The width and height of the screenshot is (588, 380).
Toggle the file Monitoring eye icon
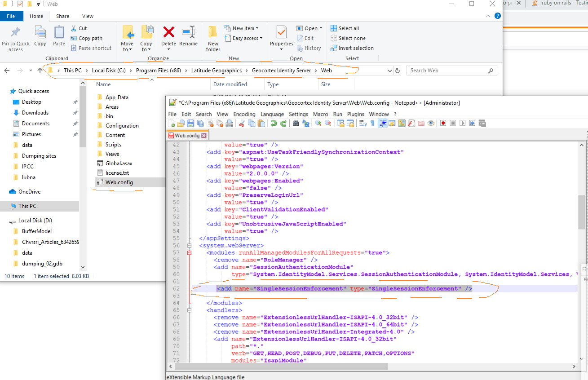(x=430, y=124)
